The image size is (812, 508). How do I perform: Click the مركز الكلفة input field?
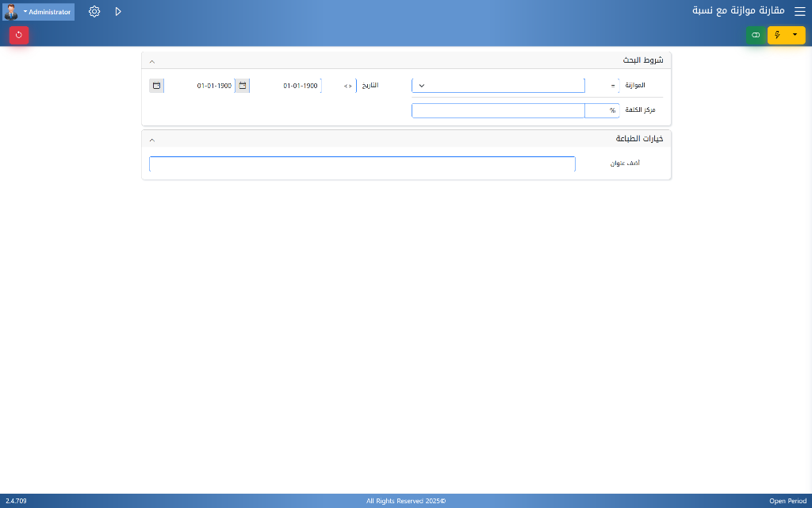498,110
